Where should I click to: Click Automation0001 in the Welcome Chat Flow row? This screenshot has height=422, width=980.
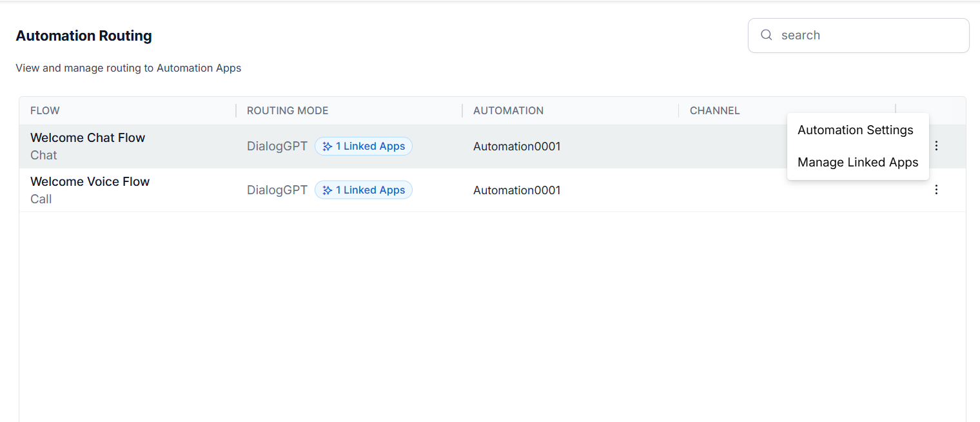516,146
